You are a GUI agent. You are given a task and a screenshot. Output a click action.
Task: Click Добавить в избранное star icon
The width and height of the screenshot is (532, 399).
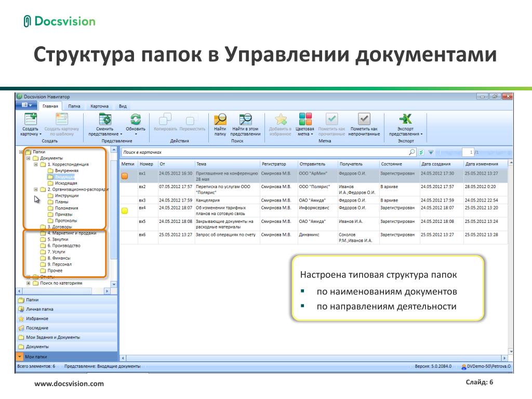pos(280,119)
